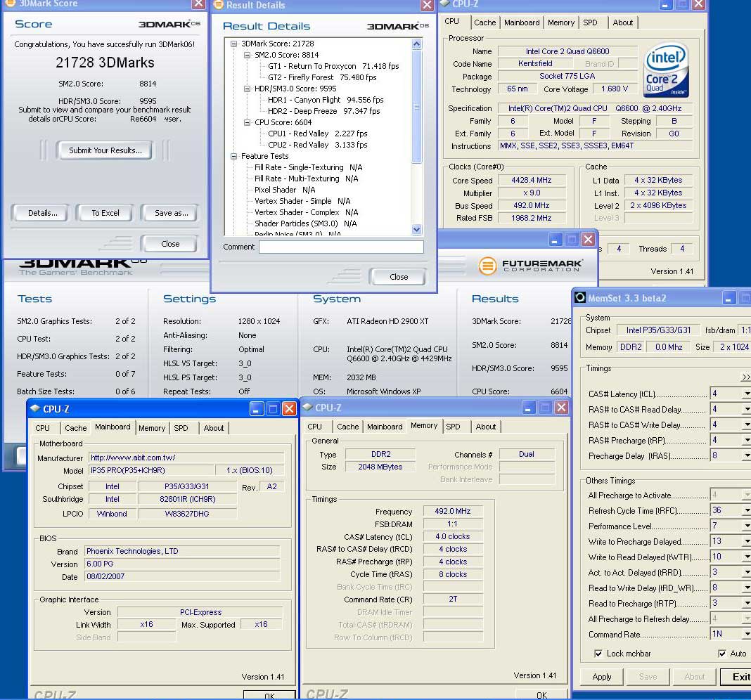Select SPD tab in CPU-Z Memory window
751x700 pixels.
(453, 427)
